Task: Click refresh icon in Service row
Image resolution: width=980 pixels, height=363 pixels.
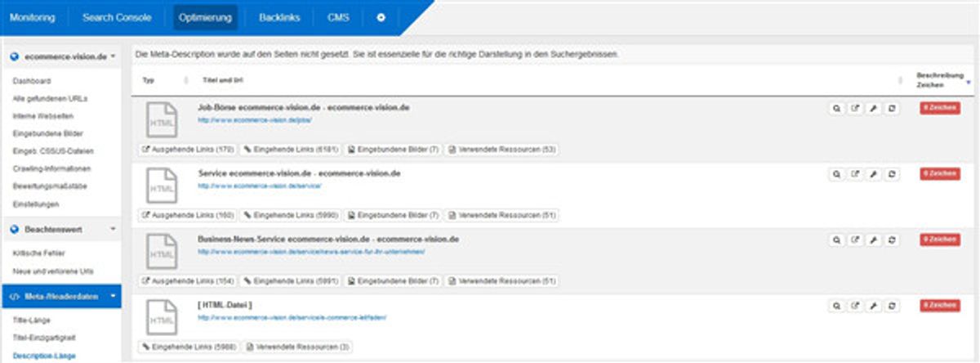Action: pos(893,174)
